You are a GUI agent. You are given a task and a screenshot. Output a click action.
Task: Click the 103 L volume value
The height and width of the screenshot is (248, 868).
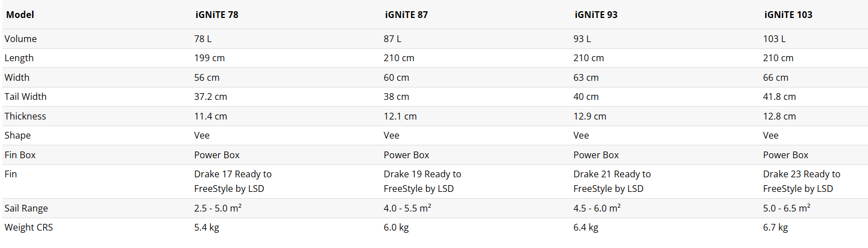click(x=774, y=39)
